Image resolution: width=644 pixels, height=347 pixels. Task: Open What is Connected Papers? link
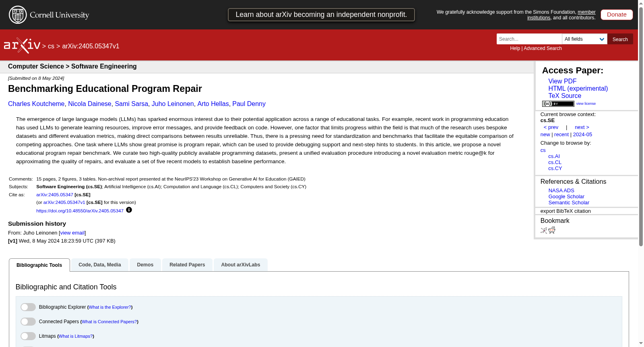(x=109, y=322)
